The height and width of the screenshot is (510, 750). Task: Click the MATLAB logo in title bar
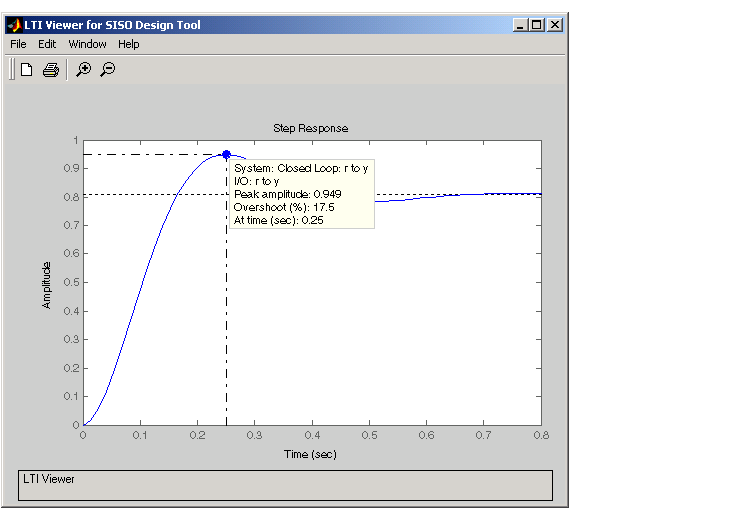(x=14, y=25)
